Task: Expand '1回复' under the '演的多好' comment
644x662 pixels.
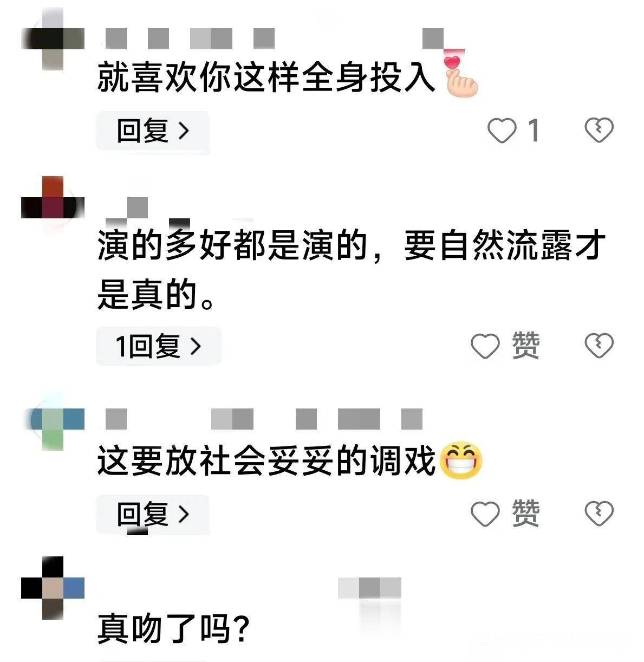Action: [158, 346]
